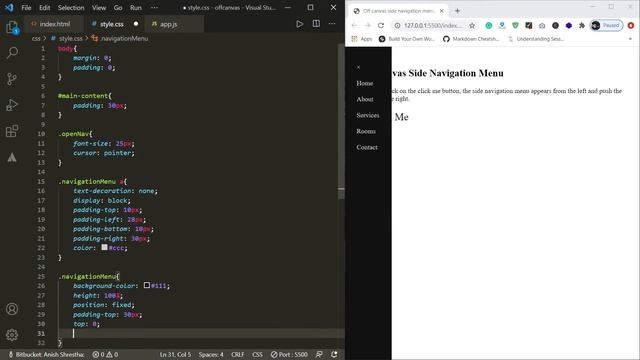Click the green shield extension icon
640x360 pixels.
[516, 25]
